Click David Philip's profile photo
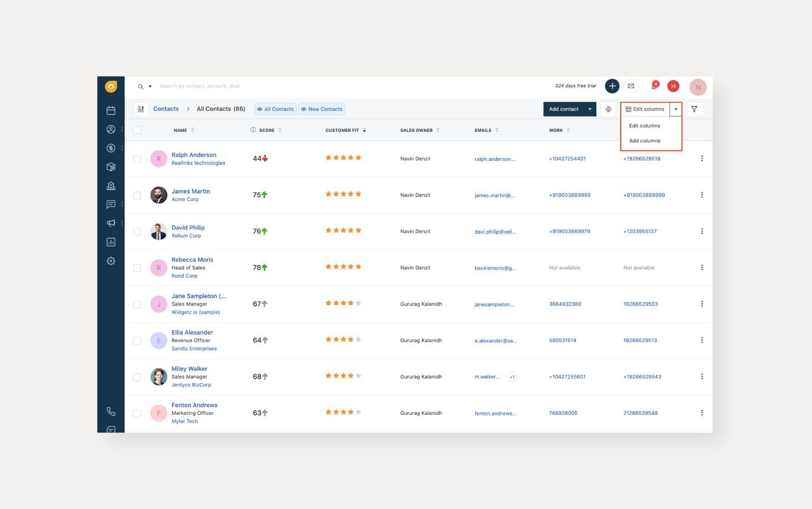 click(159, 232)
